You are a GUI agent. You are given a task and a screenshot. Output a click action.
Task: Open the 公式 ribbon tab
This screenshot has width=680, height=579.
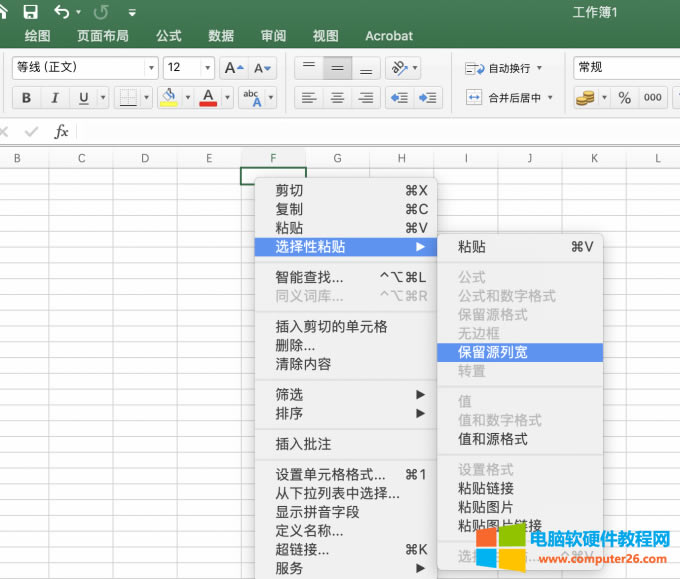point(169,36)
